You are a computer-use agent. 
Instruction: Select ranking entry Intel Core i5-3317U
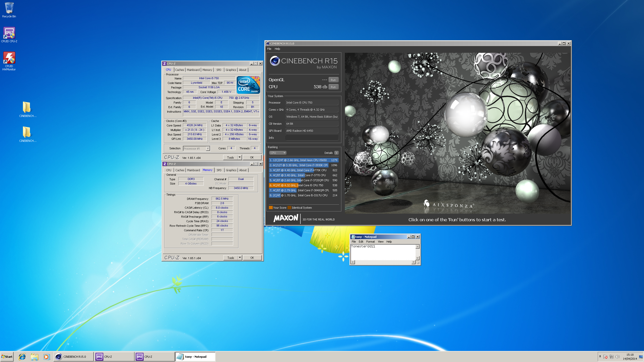pos(303,195)
